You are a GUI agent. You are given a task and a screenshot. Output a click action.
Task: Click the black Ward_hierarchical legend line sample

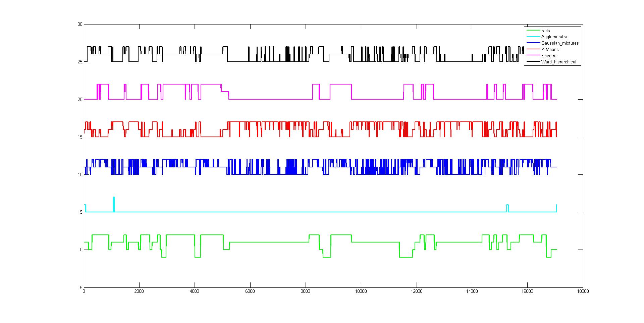pos(533,62)
